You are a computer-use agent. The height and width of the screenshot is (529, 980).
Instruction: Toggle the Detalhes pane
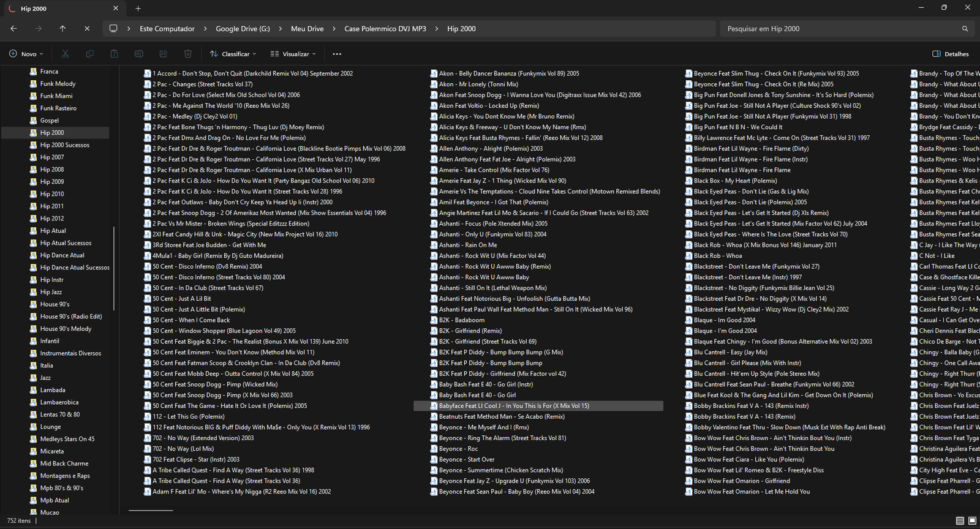pos(951,54)
